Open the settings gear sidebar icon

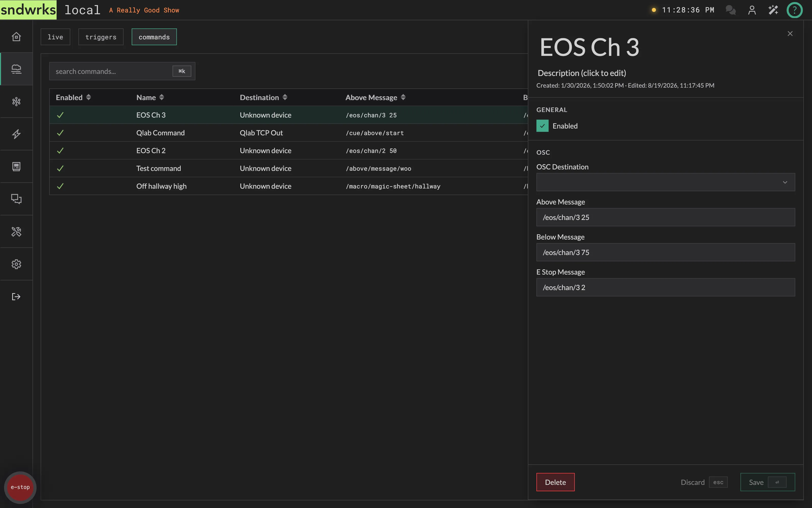pyautogui.click(x=16, y=264)
